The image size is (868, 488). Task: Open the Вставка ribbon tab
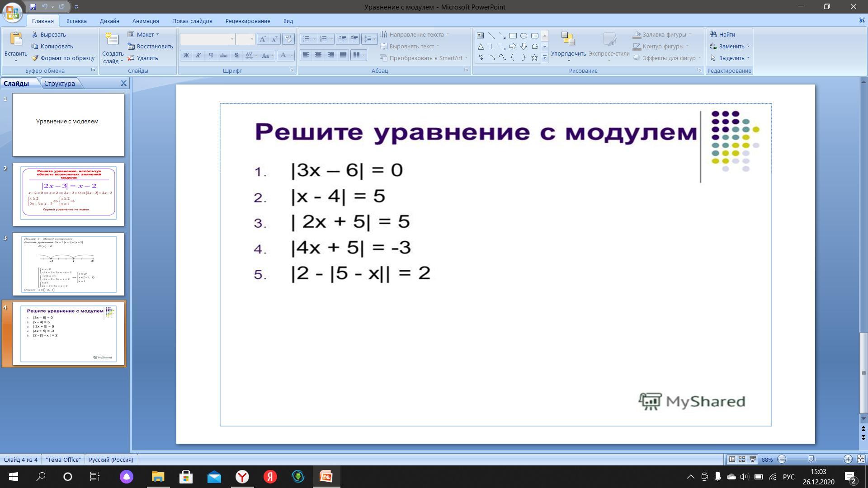[76, 21]
